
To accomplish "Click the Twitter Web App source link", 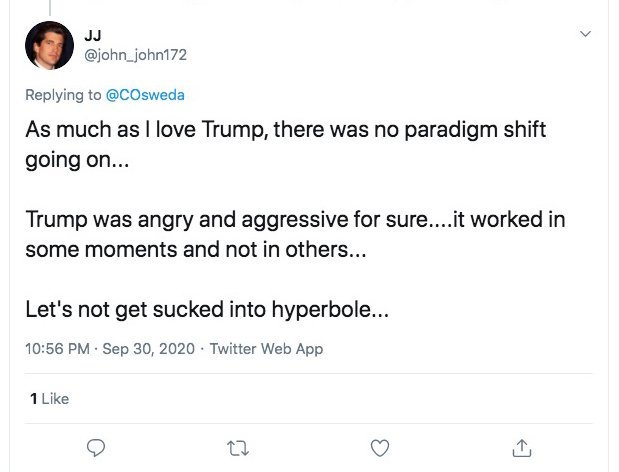I will 266,349.
